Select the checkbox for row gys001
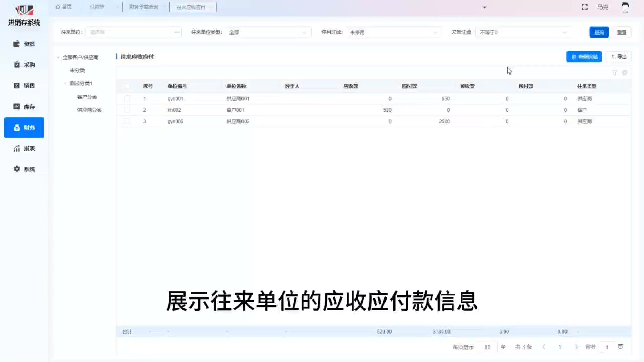The height and width of the screenshot is (362, 644). click(x=127, y=99)
